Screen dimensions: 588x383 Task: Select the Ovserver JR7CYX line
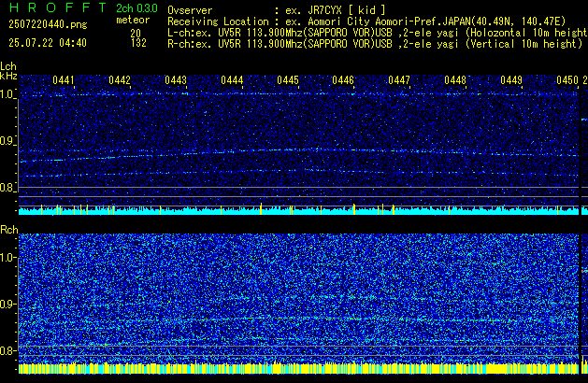277,10
